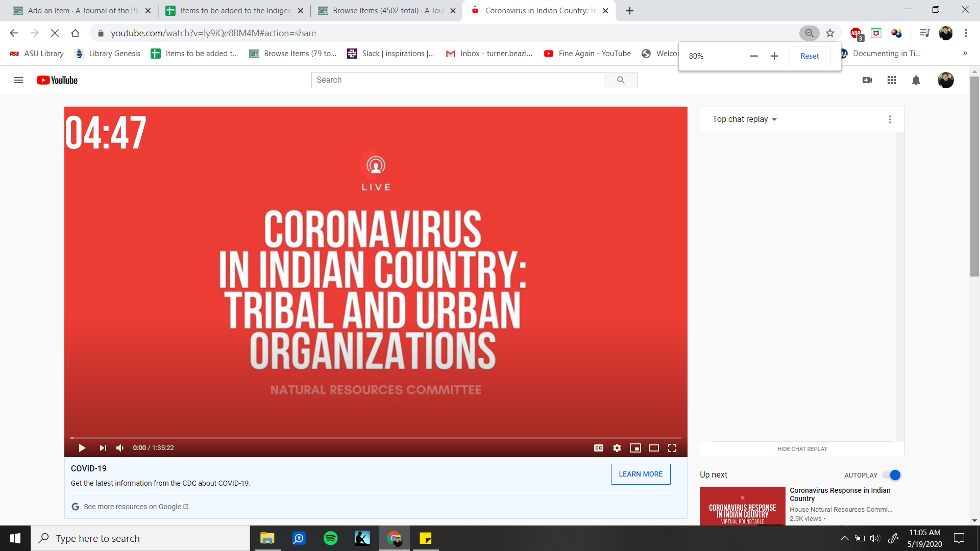This screenshot has width=980, height=551.
Task: Enter fullscreen video mode
Action: pyautogui.click(x=672, y=448)
